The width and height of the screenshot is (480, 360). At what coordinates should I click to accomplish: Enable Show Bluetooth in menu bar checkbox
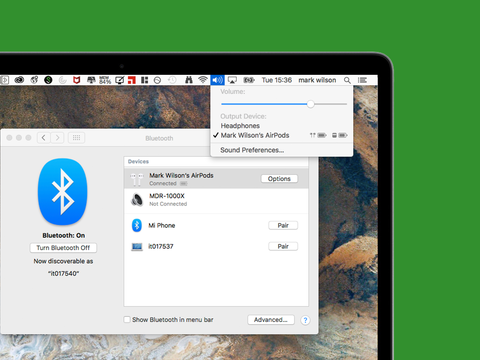point(127,319)
